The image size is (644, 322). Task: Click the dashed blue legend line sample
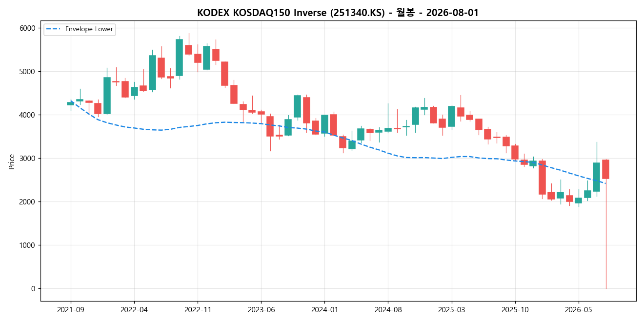pyautogui.click(x=54, y=29)
